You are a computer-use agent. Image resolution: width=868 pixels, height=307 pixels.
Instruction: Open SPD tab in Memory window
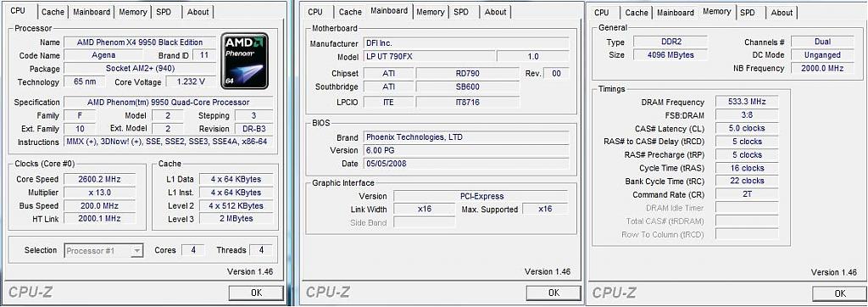pos(748,12)
